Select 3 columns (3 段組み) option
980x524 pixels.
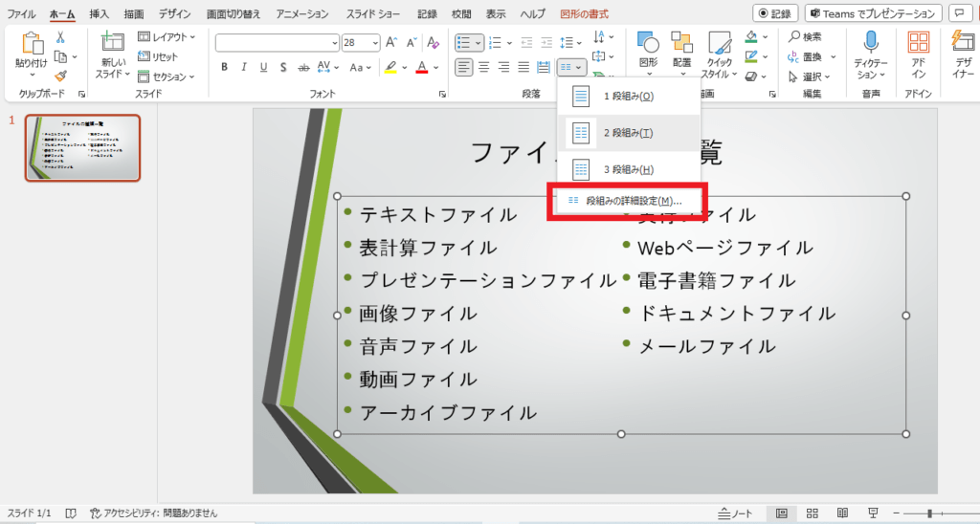pyautogui.click(x=629, y=169)
